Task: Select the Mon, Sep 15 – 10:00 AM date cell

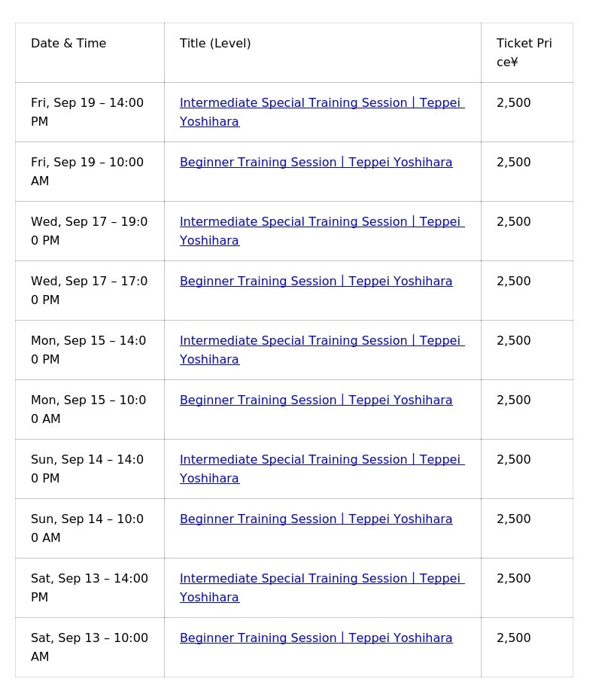Action: click(88, 409)
